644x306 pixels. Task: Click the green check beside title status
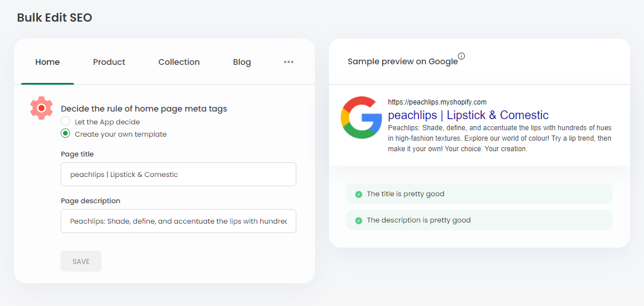359,194
